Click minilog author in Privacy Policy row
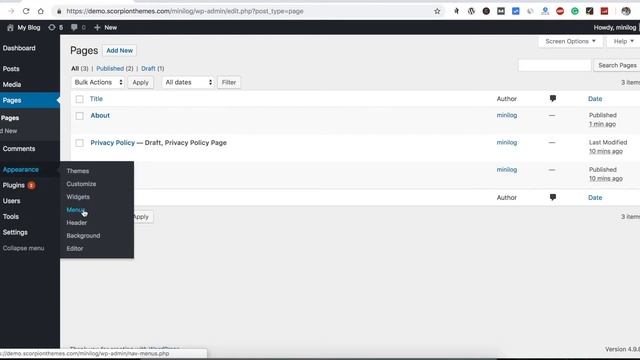Screen dimensions: 640x360 (x=507, y=142)
